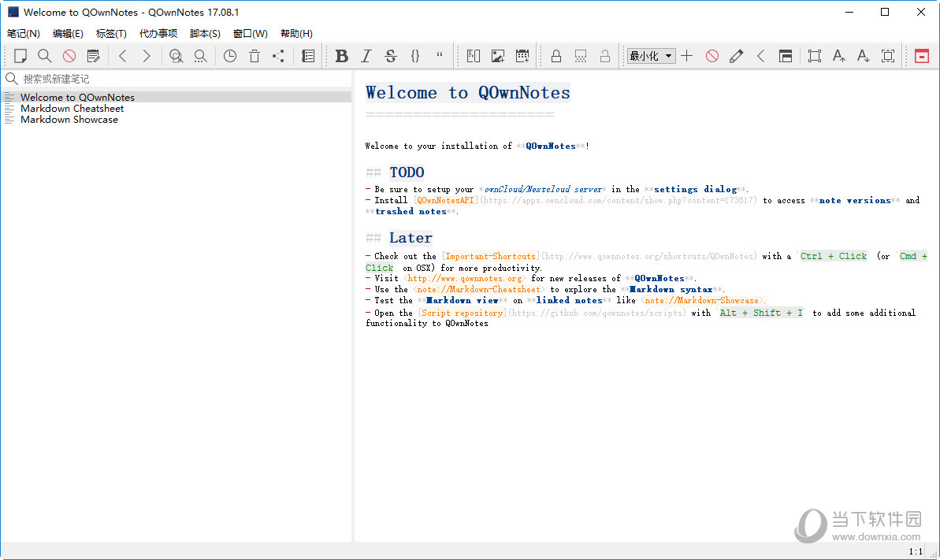Toggle distraction-free mode (square frame icon)
This screenshot has height=560, width=940.
click(x=814, y=56)
